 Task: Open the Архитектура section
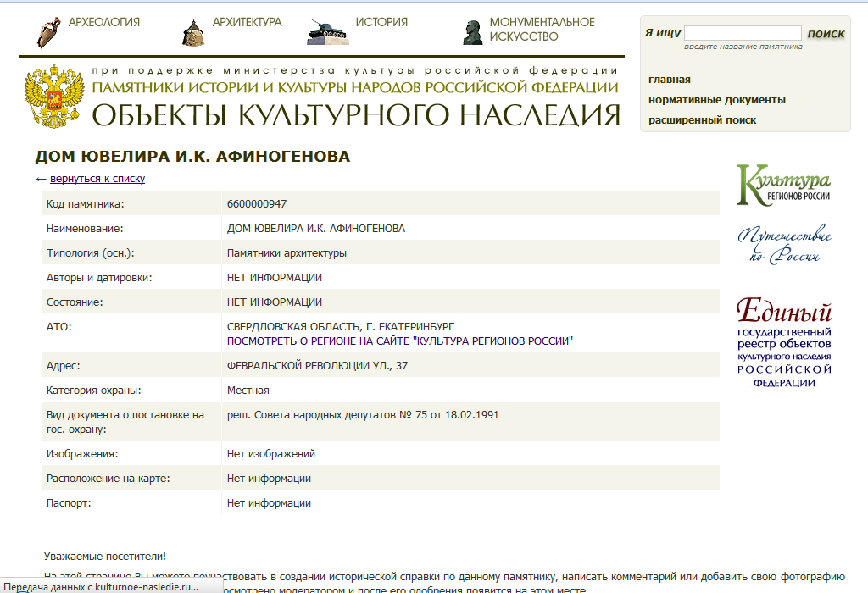click(247, 23)
